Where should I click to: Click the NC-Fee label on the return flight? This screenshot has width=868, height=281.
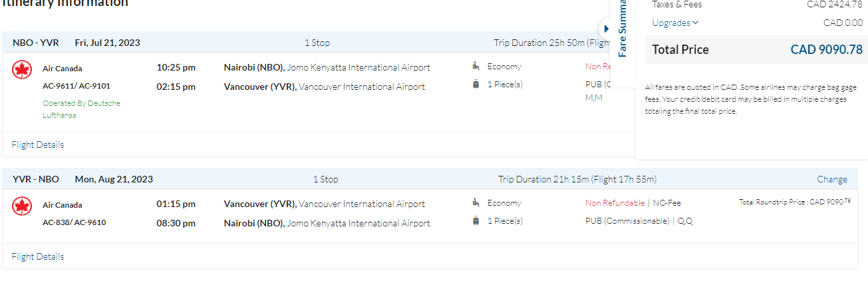click(666, 203)
